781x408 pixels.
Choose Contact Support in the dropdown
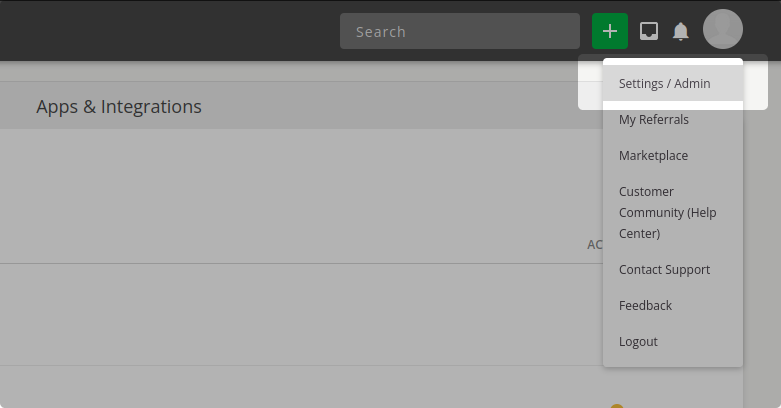(x=664, y=270)
